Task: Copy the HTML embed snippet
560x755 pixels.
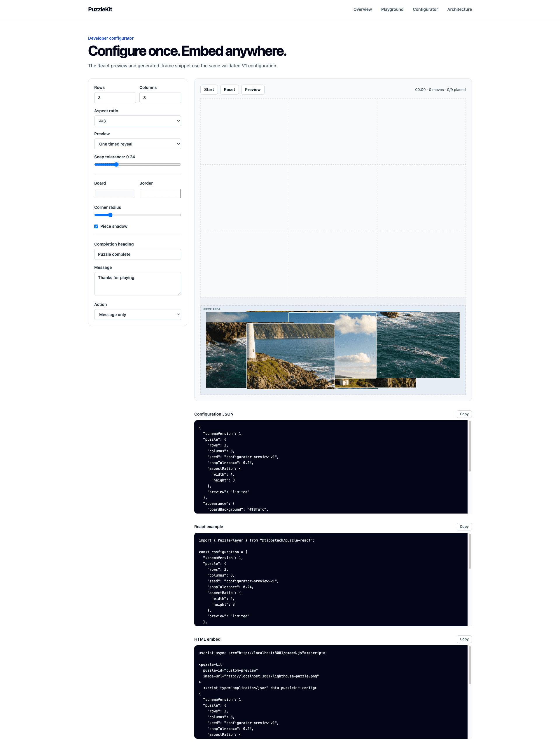Action: (464, 639)
